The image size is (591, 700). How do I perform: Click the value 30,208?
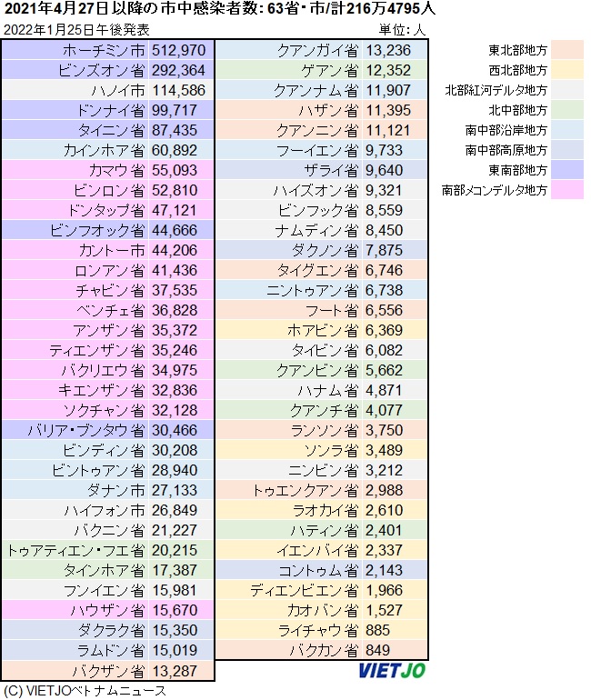tap(175, 450)
